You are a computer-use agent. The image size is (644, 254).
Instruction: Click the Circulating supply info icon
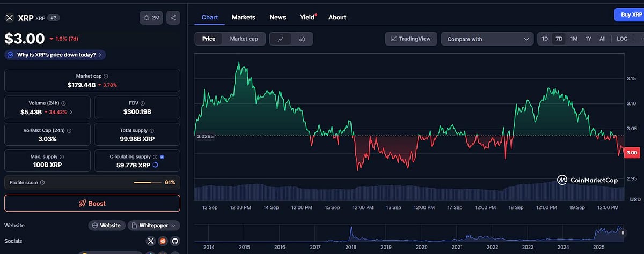pyautogui.click(x=154, y=156)
